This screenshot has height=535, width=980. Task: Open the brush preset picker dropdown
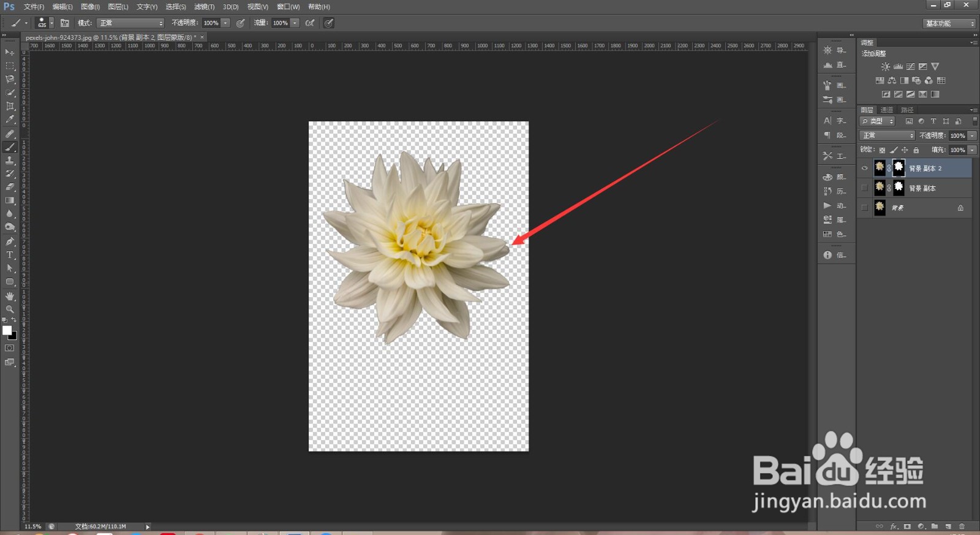[x=51, y=23]
